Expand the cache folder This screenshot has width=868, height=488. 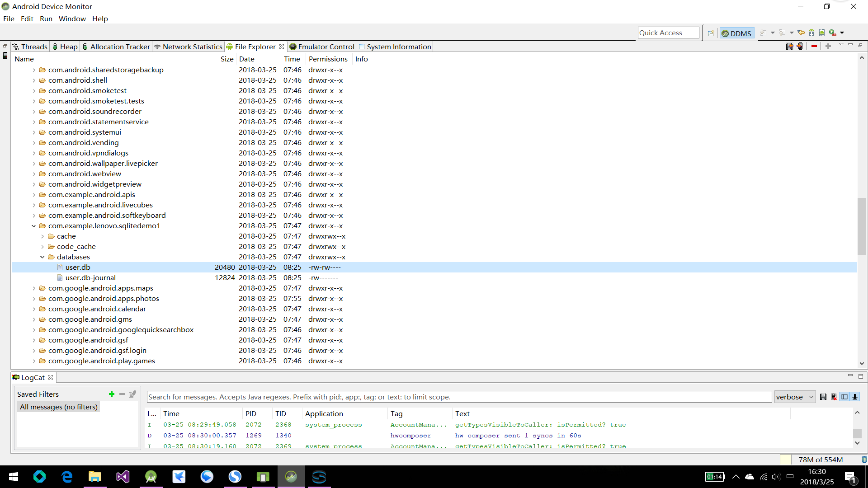[x=42, y=236]
